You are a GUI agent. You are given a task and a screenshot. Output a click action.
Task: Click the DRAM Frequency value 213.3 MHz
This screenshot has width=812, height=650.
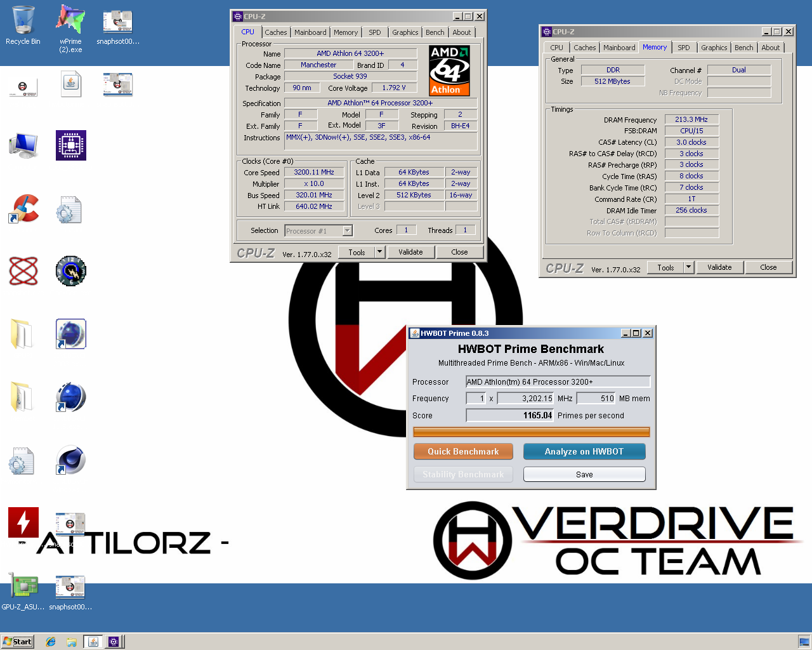pos(691,119)
